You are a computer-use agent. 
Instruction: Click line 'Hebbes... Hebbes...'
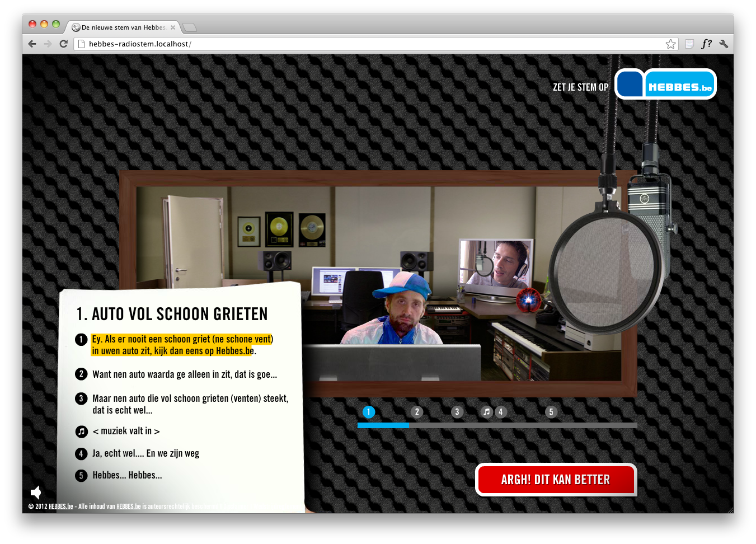(127, 475)
